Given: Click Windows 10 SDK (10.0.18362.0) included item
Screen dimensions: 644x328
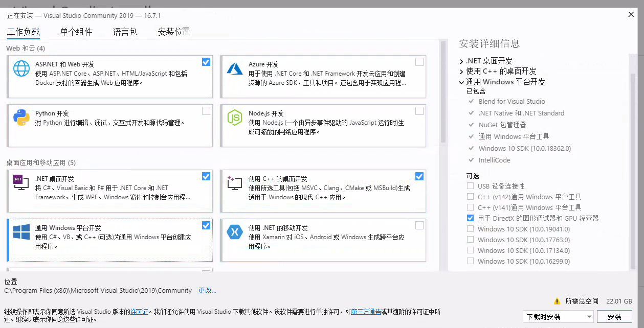Looking at the screenshot, I should click(x=524, y=148).
